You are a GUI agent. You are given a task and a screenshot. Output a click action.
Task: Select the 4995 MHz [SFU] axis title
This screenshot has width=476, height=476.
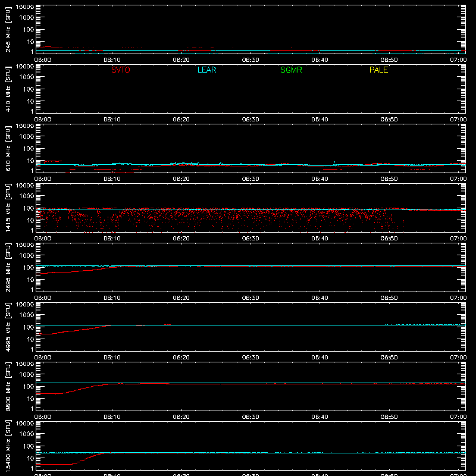8,327
